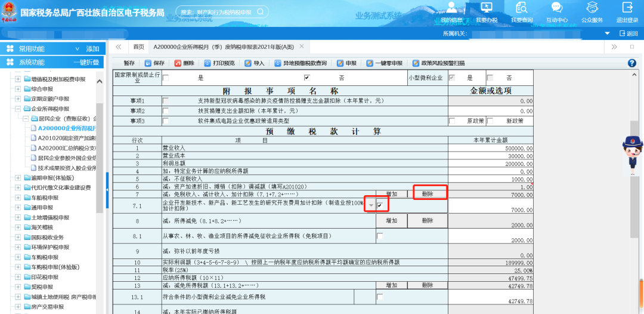Click the 系统功能 four-dot icon
This screenshot has width=644, height=314.
10,63
